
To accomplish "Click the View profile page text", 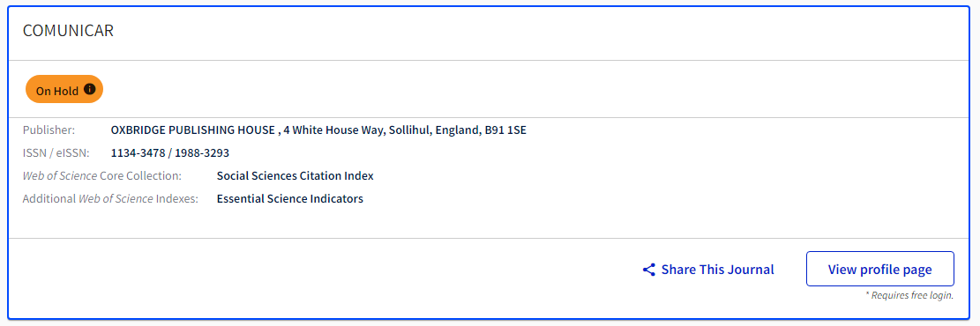I will point(880,270).
